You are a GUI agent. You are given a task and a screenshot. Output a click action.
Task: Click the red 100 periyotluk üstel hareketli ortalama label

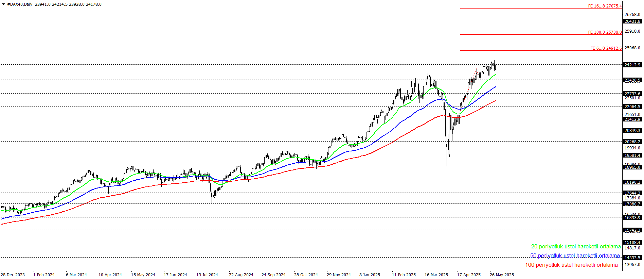[x=572, y=265]
